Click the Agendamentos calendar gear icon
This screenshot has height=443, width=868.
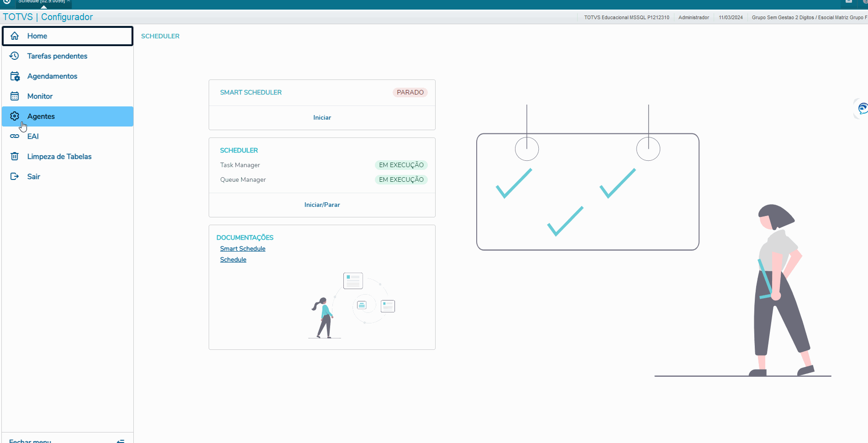pyautogui.click(x=15, y=76)
